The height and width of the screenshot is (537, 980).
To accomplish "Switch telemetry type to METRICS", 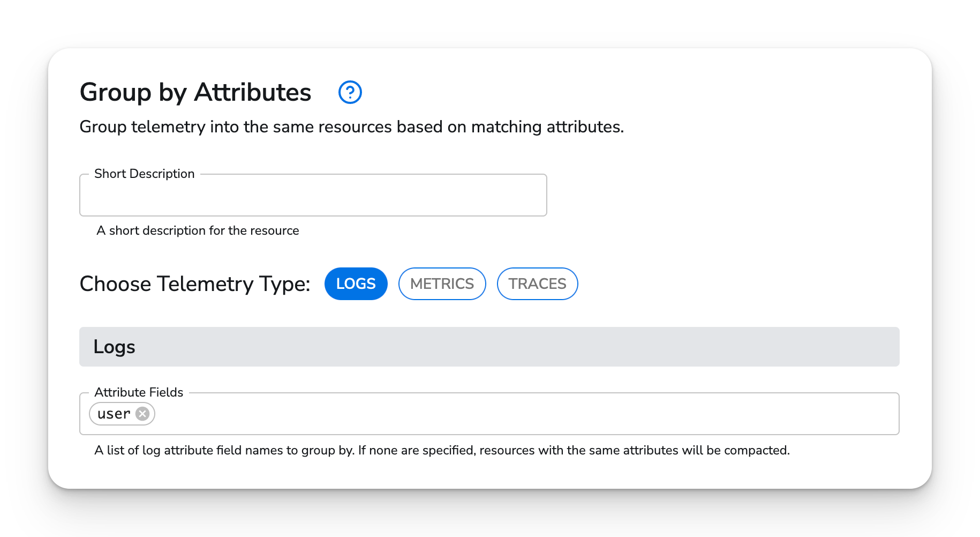I will [442, 284].
